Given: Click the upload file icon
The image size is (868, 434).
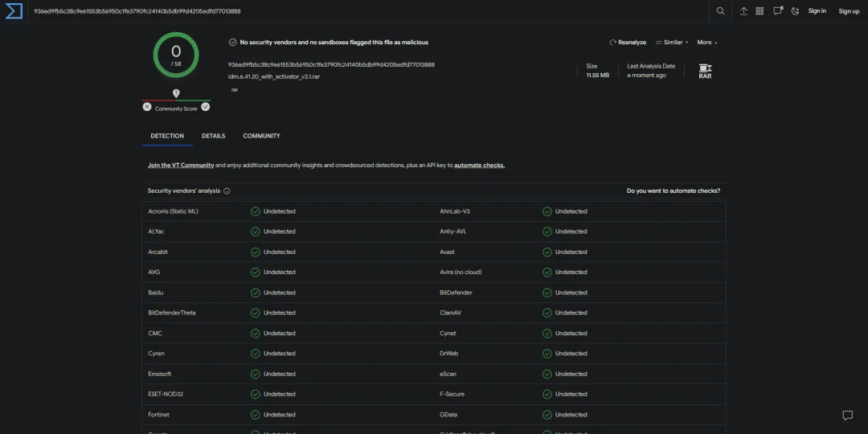Looking at the screenshot, I should point(743,11).
